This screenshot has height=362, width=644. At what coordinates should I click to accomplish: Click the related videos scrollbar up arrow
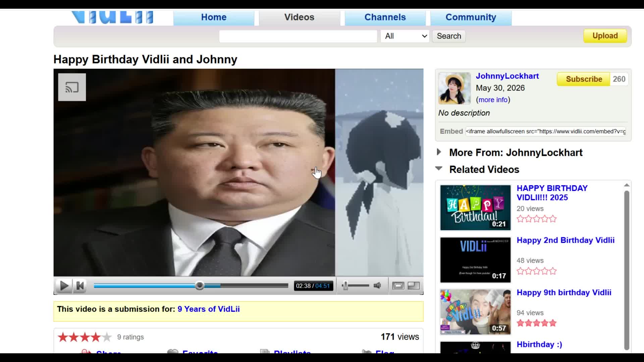coord(627,185)
